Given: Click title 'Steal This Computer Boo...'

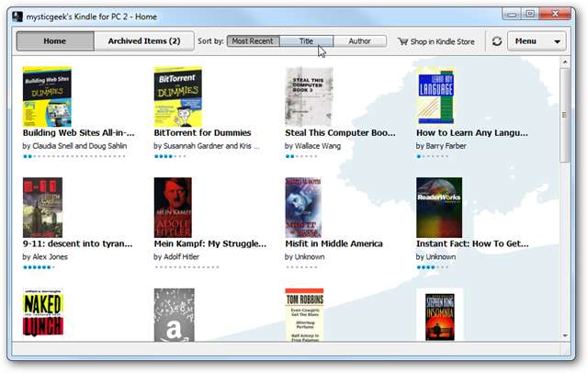Looking at the screenshot, I should tap(340, 132).
